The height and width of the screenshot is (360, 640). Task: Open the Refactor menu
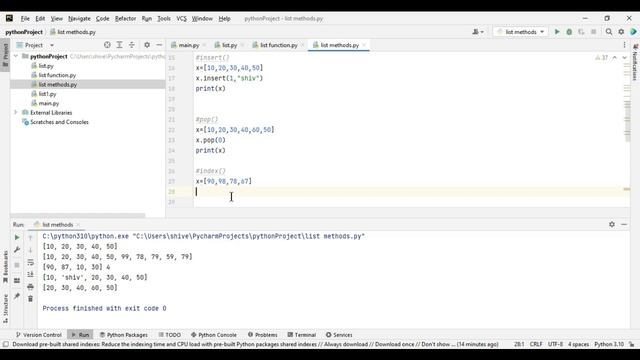tap(125, 18)
